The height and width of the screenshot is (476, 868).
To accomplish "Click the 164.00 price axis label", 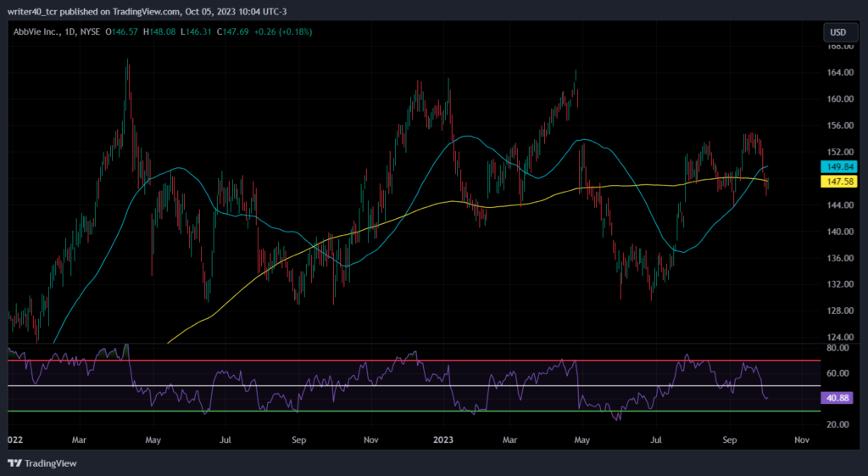I will [838, 73].
